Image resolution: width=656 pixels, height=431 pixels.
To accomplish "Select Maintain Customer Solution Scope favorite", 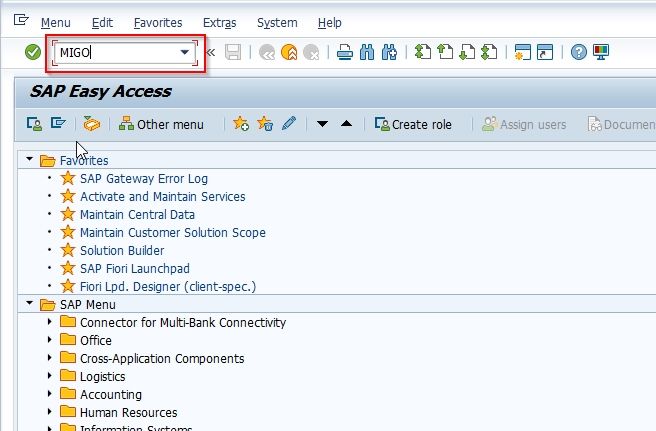I will pyautogui.click(x=173, y=233).
